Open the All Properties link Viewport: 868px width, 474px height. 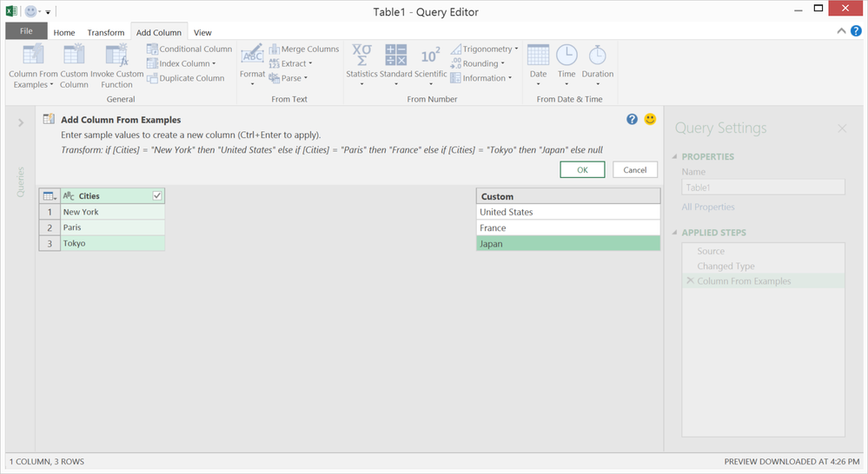(x=708, y=207)
